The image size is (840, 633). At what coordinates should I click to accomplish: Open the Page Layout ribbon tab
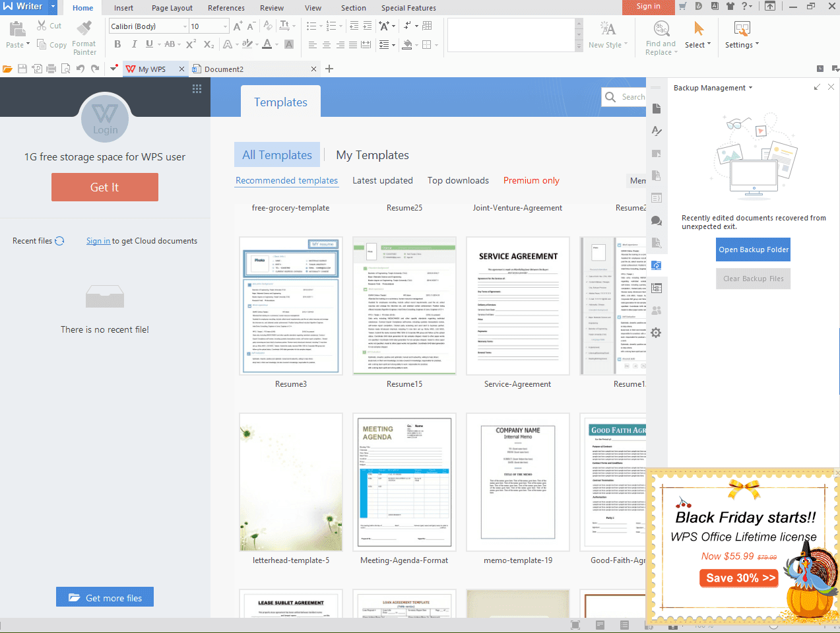(x=172, y=8)
